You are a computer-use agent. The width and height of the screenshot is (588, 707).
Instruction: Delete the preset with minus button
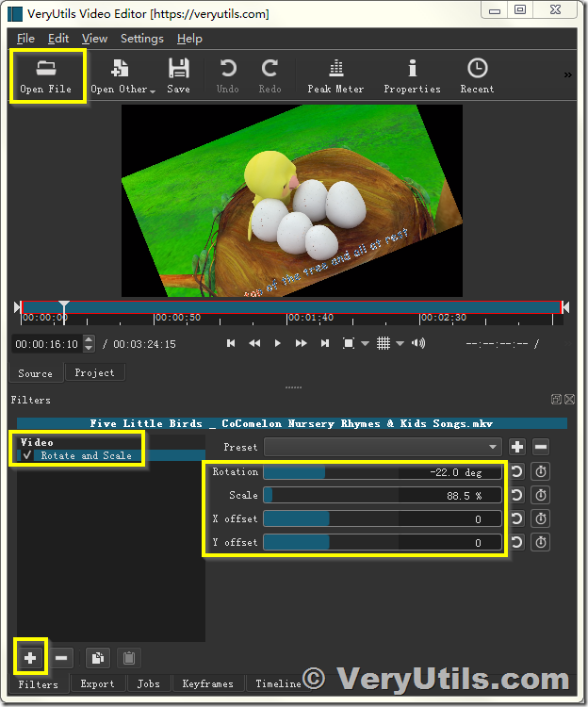[x=541, y=447]
